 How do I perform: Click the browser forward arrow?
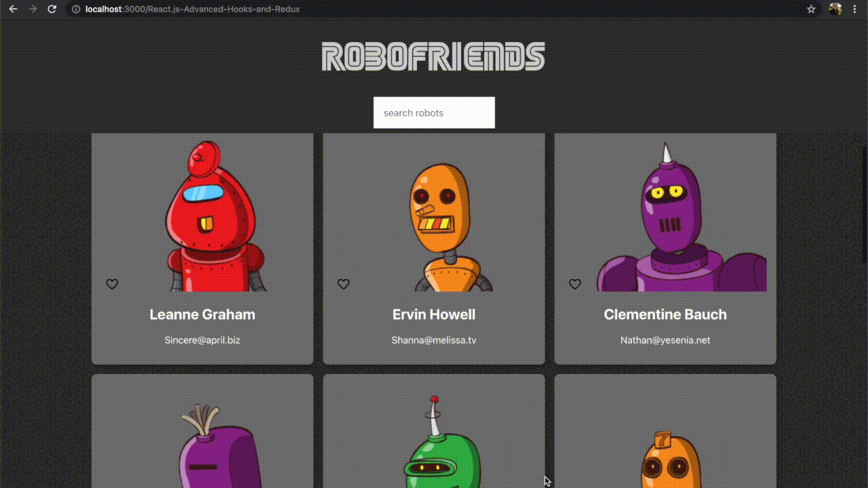tap(32, 9)
